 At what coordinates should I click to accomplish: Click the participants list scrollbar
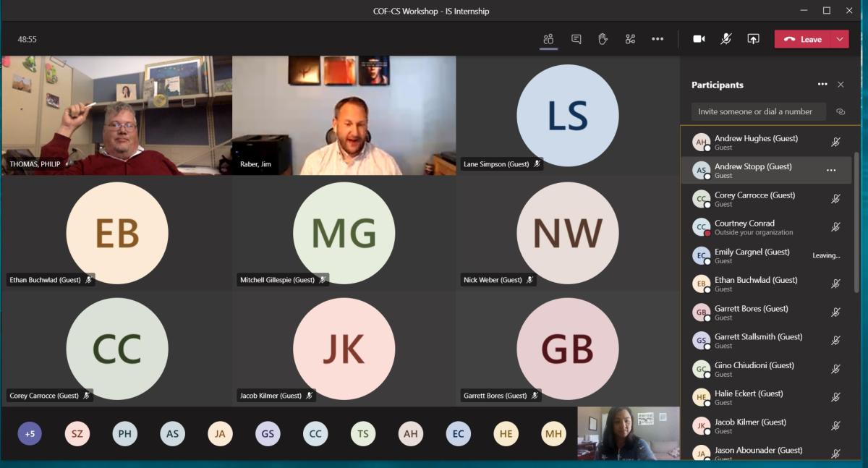point(857,217)
